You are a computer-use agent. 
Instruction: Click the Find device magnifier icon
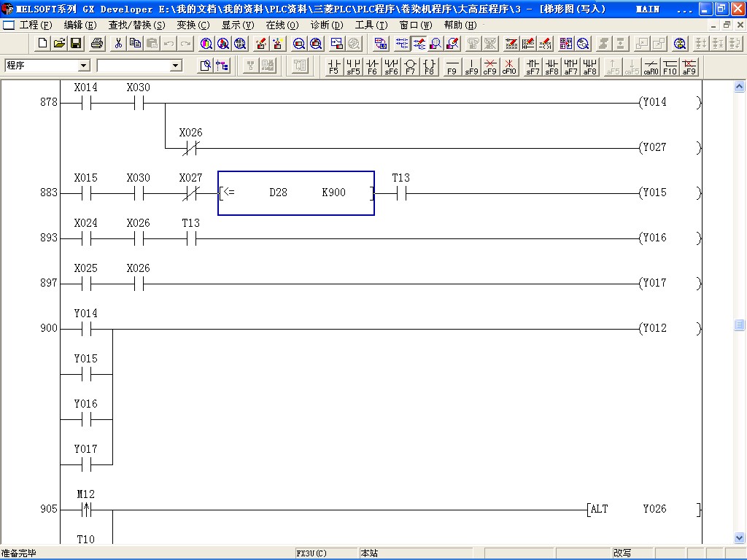coord(206,44)
